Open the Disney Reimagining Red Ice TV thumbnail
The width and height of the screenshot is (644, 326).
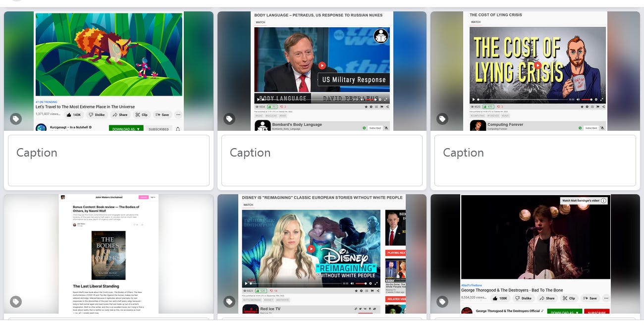click(322, 254)
